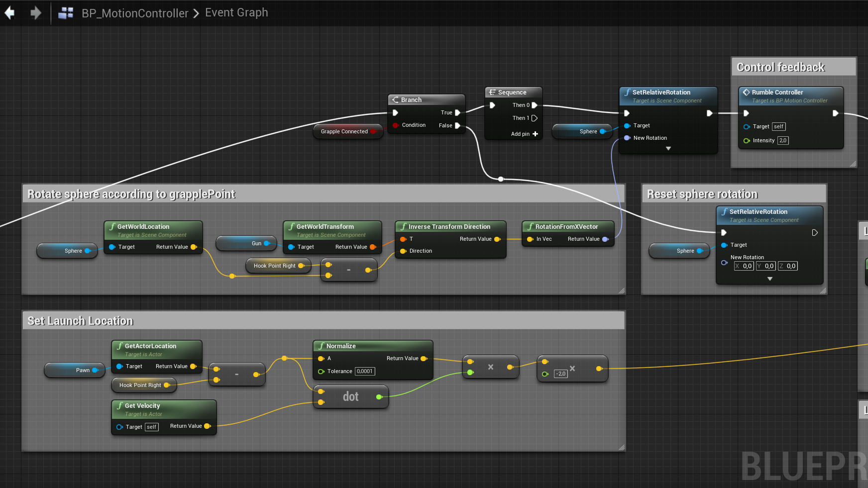Edit the Intensity value on Rumble Controller
This screenshot has width=868, height=488.
coord(782,140)
